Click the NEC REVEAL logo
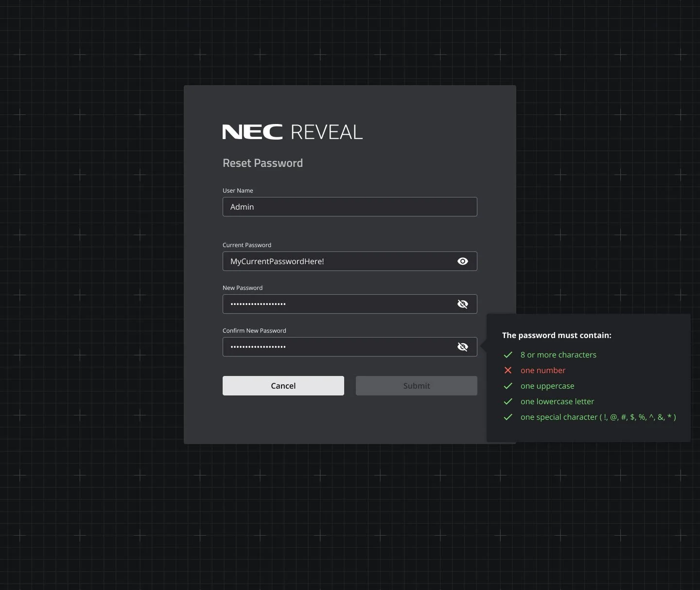 click(293, 132)
